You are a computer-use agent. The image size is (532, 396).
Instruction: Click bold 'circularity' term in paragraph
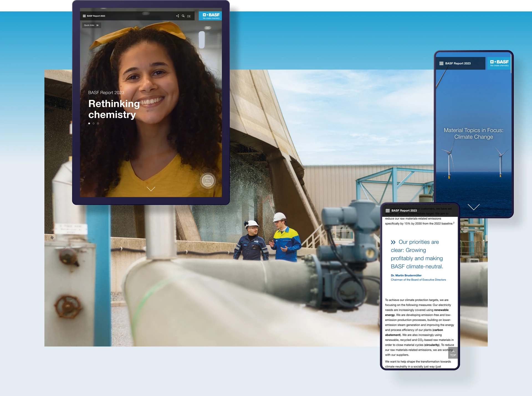pyautogui.click(x=432, y=345)
